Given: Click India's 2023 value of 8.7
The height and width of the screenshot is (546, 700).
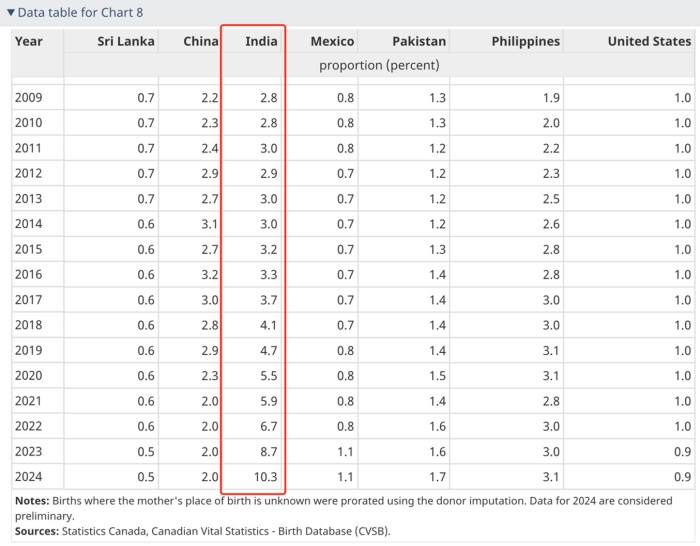Looking at the screenshot, I should tap(269, 452).
